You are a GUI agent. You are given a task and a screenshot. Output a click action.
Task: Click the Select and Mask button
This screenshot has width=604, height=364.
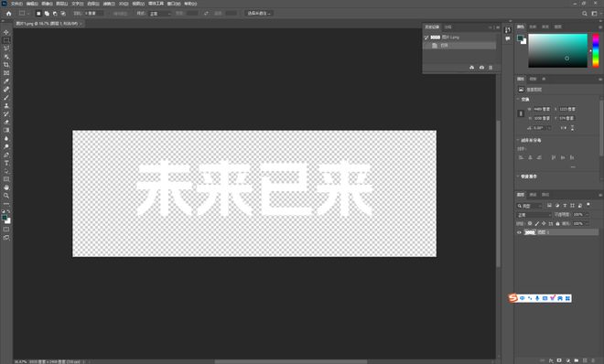259,14
